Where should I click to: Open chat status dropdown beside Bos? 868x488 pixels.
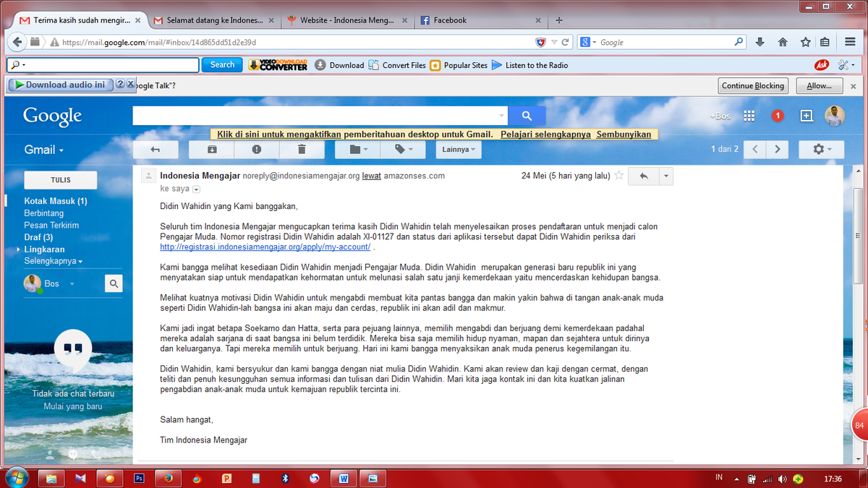72,284
